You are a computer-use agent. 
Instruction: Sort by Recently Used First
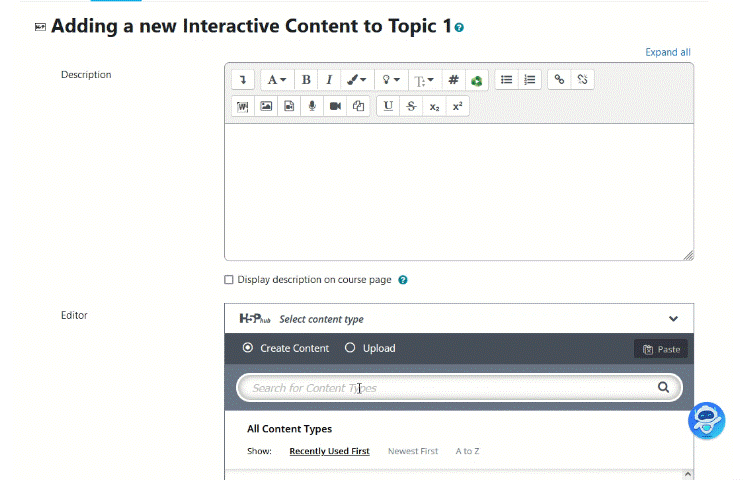pos(329,451)
